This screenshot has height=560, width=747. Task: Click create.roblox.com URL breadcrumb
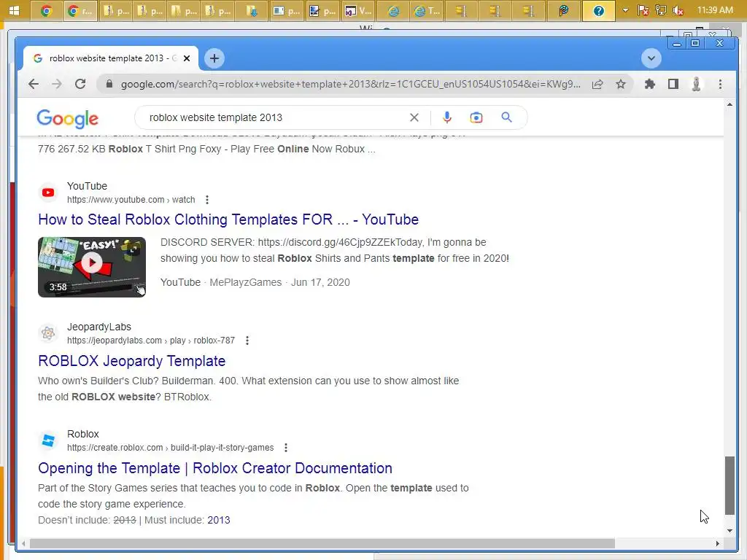click(171, 448)
